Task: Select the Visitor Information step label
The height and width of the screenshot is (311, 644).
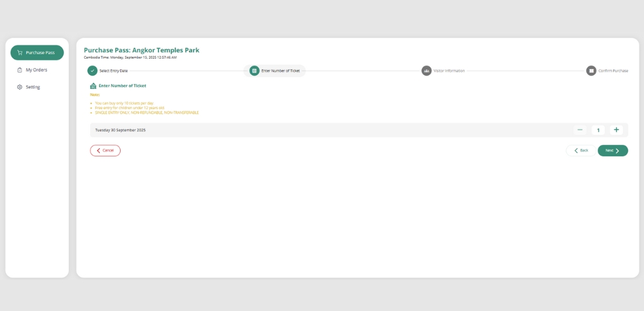Action: 449,71
